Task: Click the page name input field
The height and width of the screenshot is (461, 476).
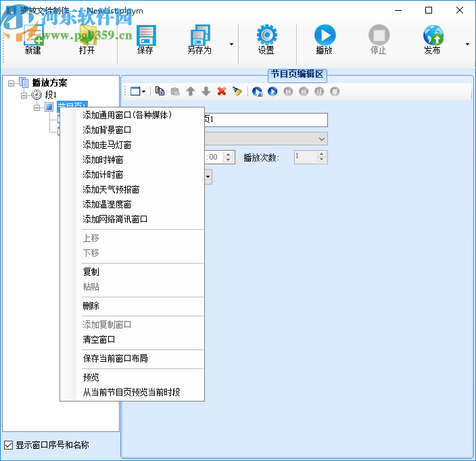Action: pyautogui.click(x=266, y=120)
